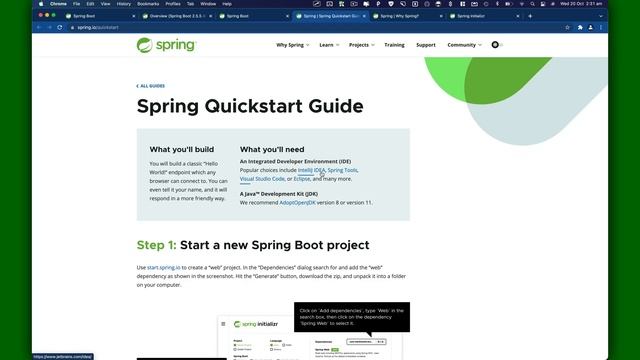The height and width of the screenshot is (360, 640).
Task: Close the Spring Initializr tab
Action: click(x=518, y=16)
